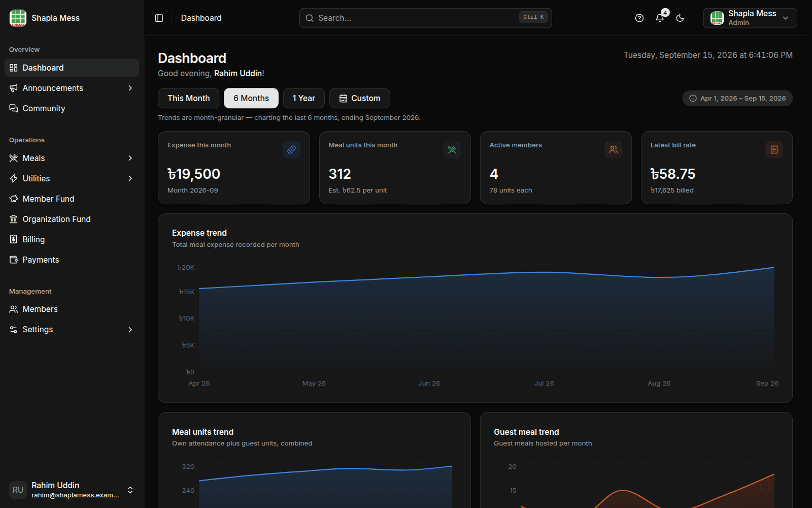Image resolution: width=812 pixels, height=508 pixels.
Task: Click the Community chat bubbles icon
Action: tap(14, 108)
